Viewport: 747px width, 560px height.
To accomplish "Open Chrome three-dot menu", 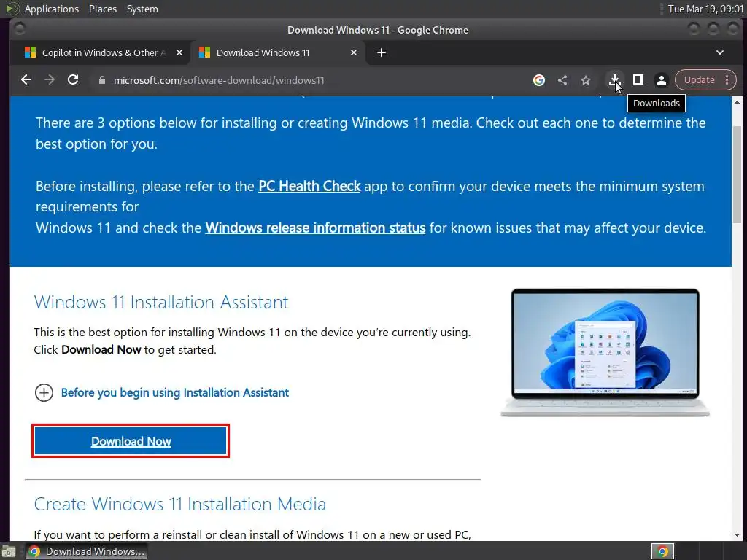I will pyautogui.click(x=727, y=80).
